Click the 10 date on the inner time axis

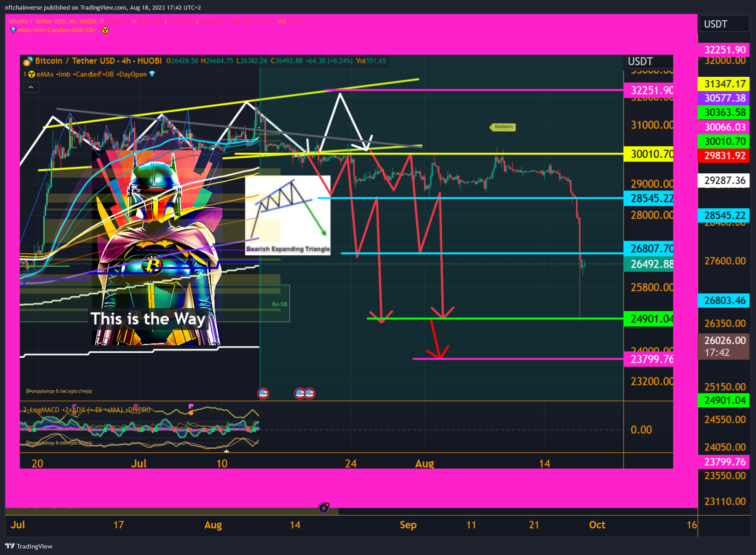coord(222,463)
